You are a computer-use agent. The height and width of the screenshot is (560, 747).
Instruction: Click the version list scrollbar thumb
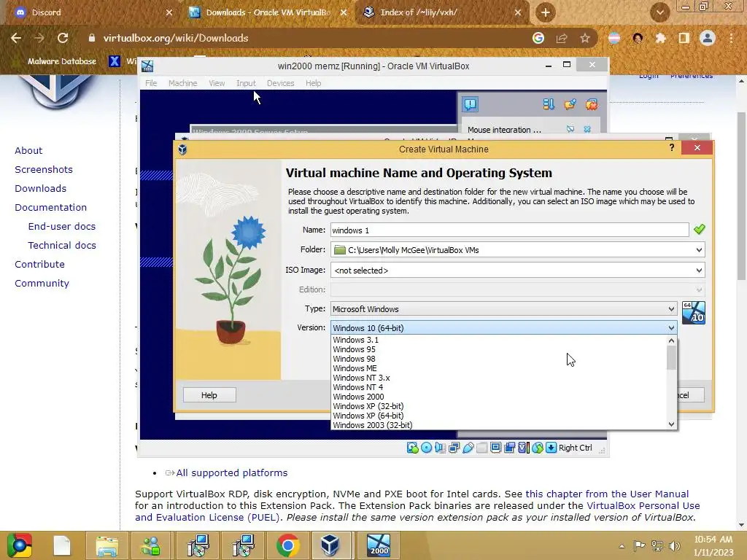(671, 358)
